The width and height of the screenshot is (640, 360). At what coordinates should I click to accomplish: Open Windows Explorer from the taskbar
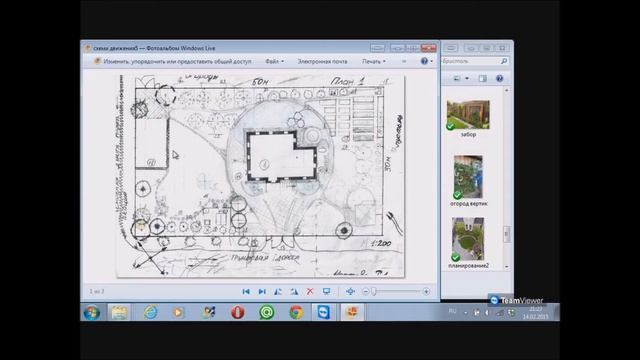pyautogui.click(x=119, y=312)
